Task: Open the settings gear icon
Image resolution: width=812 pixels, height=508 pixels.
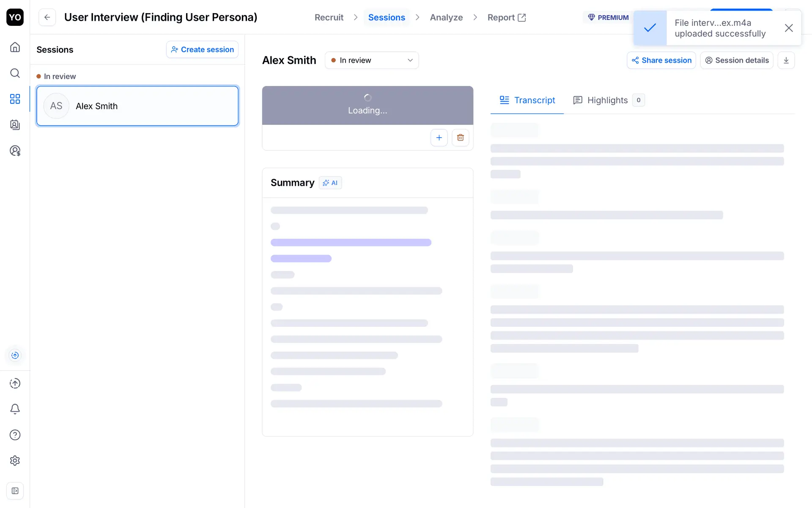Action: coord(15,461)
